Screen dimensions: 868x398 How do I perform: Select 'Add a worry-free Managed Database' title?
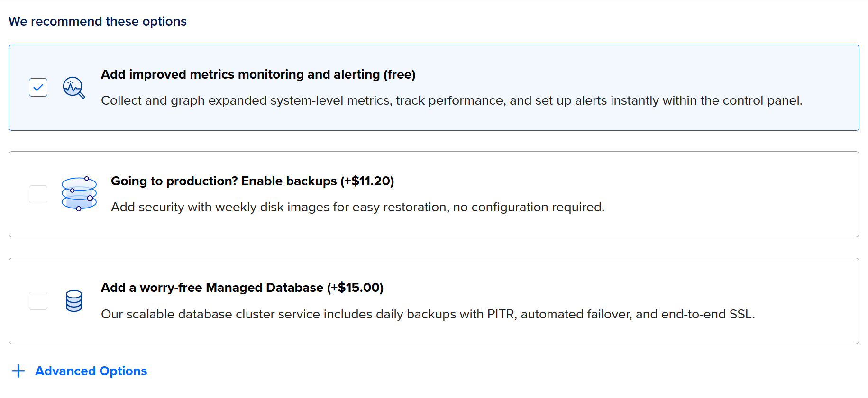[242, 288]
